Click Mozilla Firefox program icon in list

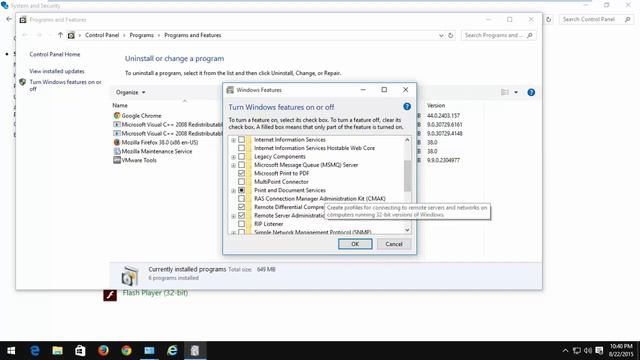(117, 142)
